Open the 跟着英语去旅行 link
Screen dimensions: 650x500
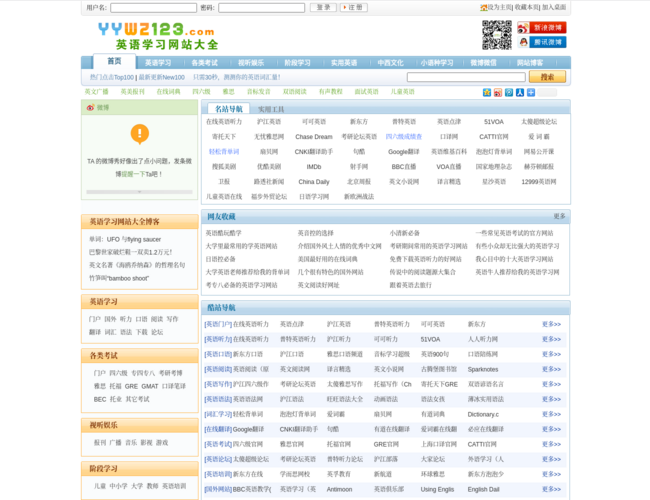(x=410, y=285)
